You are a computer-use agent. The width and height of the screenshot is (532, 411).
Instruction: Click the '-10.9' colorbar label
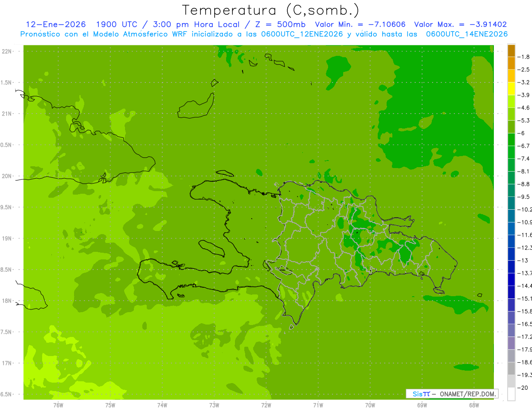coord(525,222)
